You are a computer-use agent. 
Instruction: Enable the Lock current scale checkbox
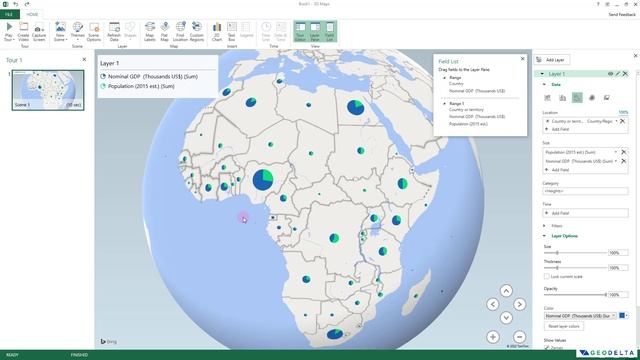(547, 276)
